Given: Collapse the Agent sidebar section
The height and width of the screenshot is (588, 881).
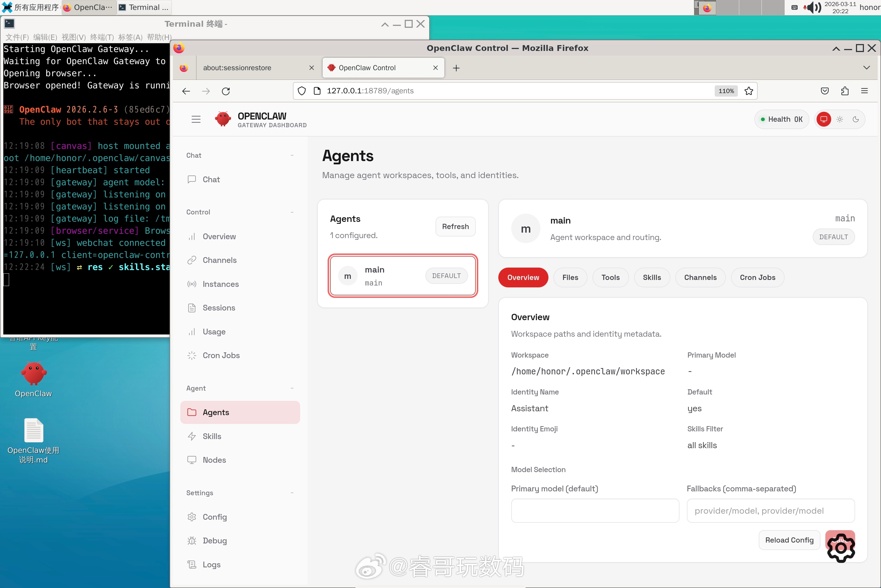Looking at the screenshot, I should 292,388.
